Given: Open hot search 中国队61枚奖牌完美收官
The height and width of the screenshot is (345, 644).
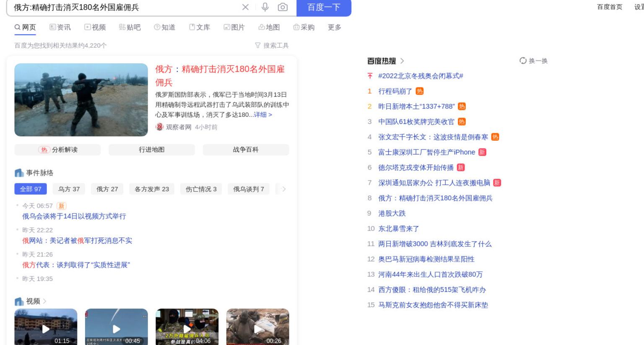Looking at the screenshot, I should [x=416, y=122].
